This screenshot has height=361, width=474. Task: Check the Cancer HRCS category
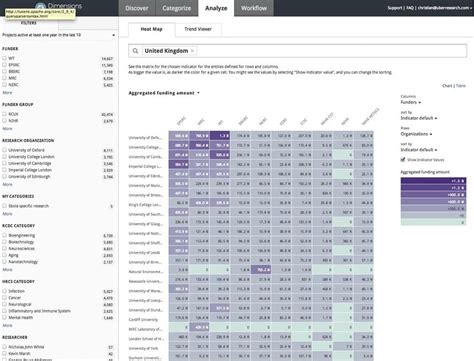point(4,298)
